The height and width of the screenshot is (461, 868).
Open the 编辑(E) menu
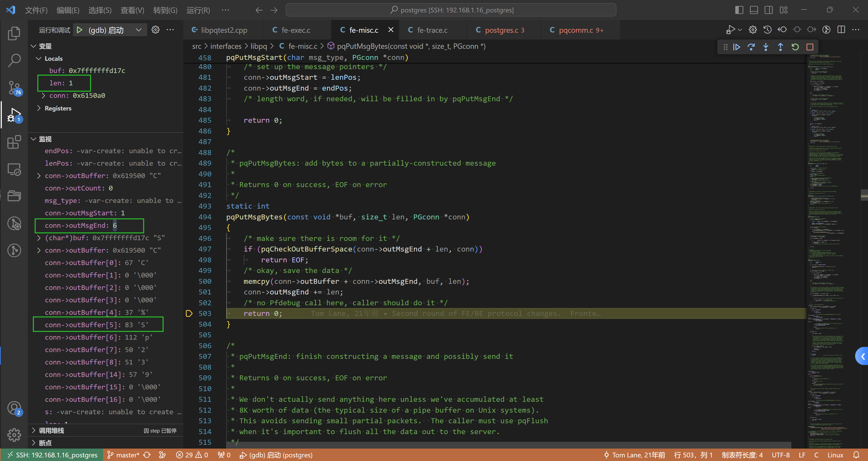68,10
